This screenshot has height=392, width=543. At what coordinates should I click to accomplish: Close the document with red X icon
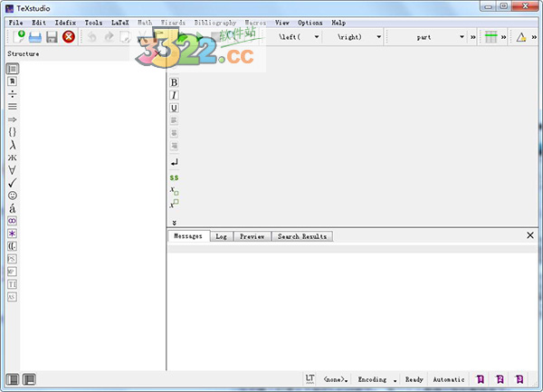[x=69, y=37]
